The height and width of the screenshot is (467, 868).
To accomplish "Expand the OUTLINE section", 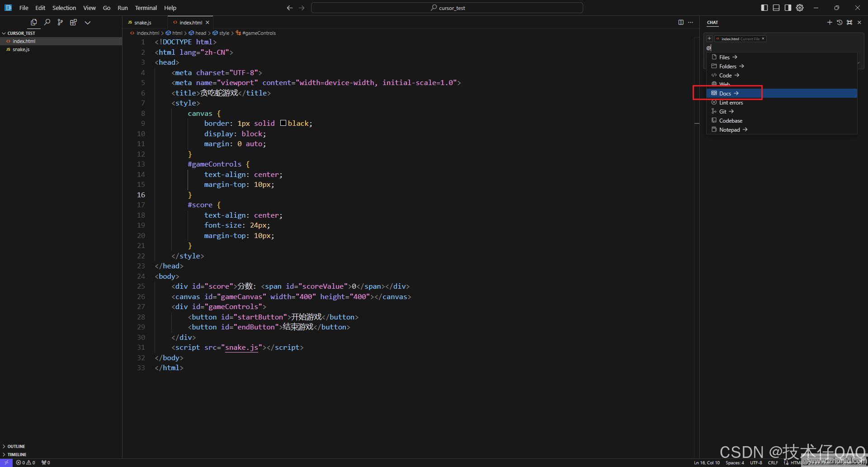I will 16,446.
